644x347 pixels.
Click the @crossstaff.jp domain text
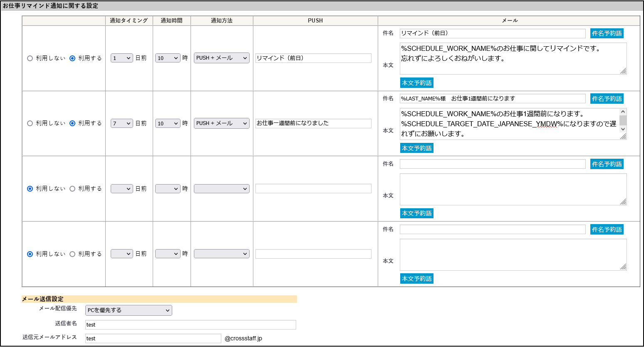243,339
